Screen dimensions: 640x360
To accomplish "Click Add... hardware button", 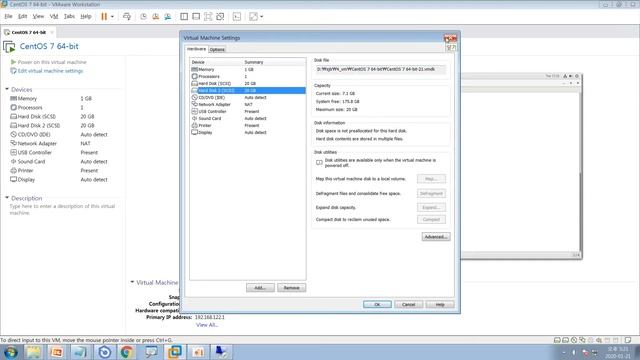I will pos(260,288).
